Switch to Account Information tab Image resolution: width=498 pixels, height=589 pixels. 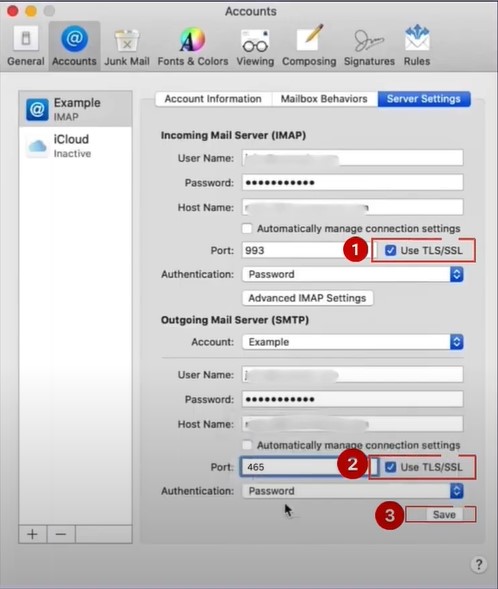click(x=213, y=99)
